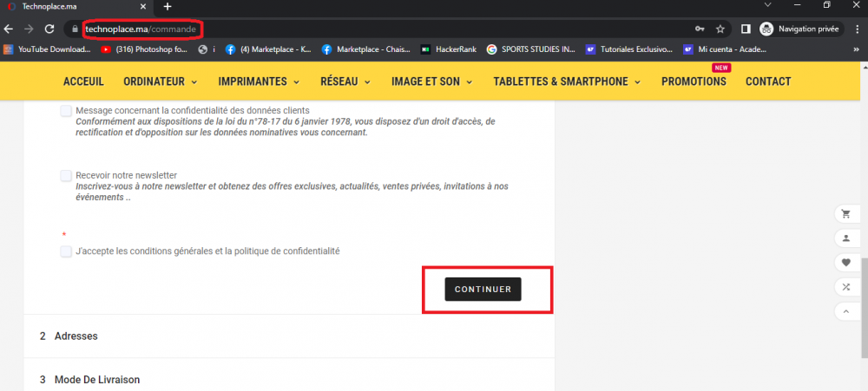868x391 pixels.
Task: Click the page vertical scrollbar thumb
Action: 865,309
